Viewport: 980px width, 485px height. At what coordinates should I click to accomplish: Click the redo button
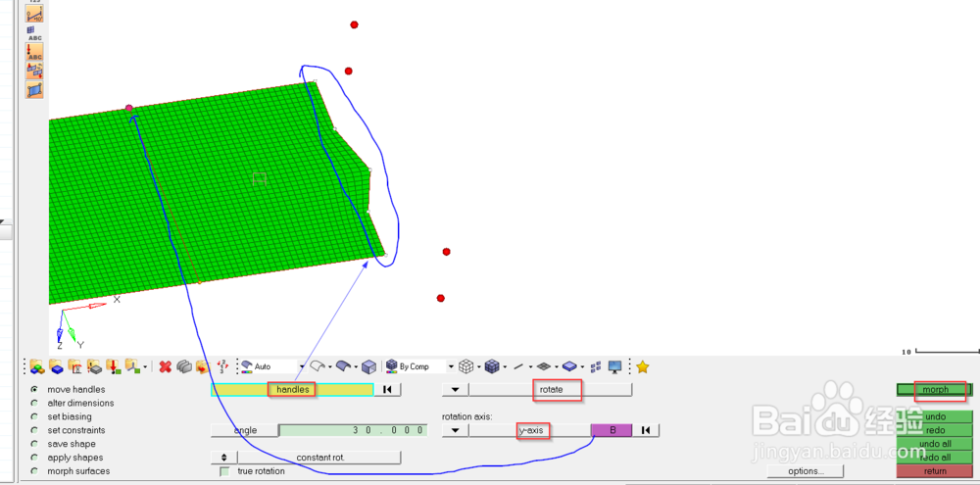click(935, 430)
